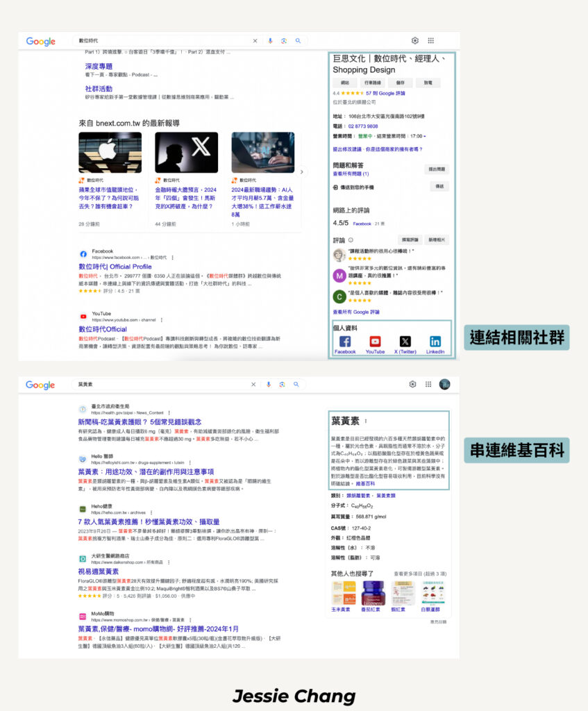Open the laptop AI news thumbnail
Screen dimensions: 588x711
(263, 152)
